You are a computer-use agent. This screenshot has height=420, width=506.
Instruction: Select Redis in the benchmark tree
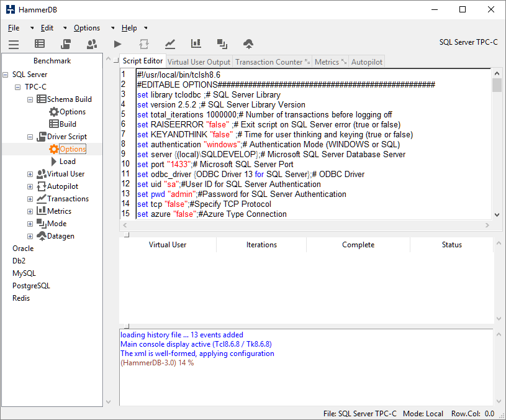tap(21, 298)
